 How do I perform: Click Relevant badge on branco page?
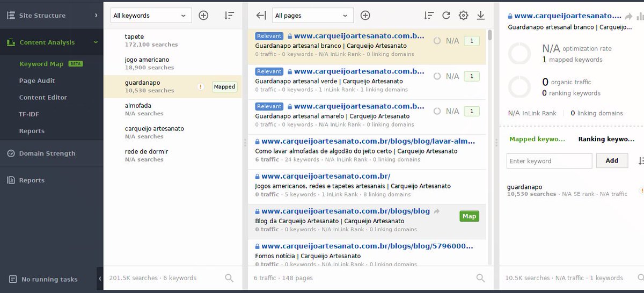(269, 36)
